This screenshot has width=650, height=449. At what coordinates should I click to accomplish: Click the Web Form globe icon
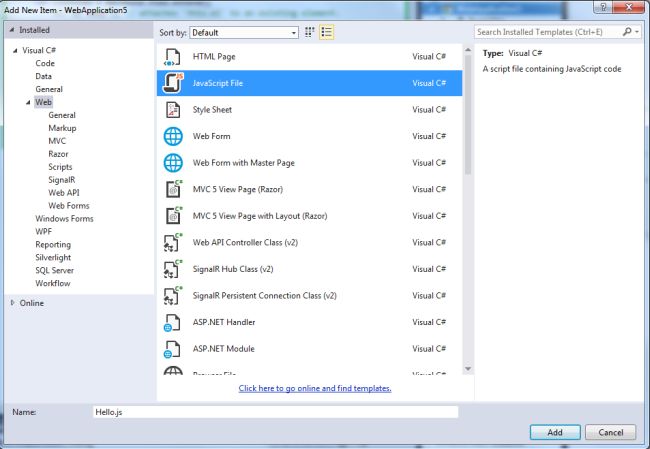[x=173, y=136]
